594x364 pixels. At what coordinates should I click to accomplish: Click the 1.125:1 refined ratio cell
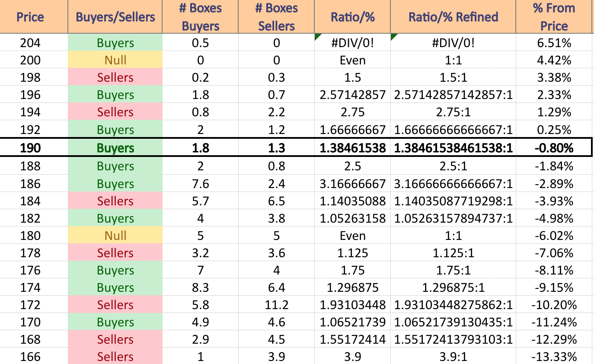453,253
